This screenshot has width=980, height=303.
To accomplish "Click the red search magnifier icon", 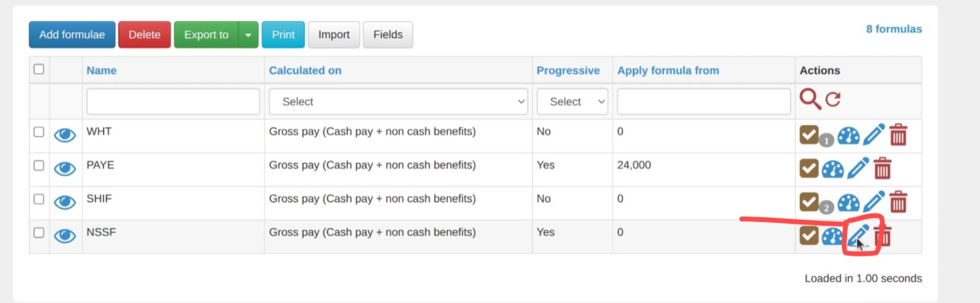I will click(810, 99).
